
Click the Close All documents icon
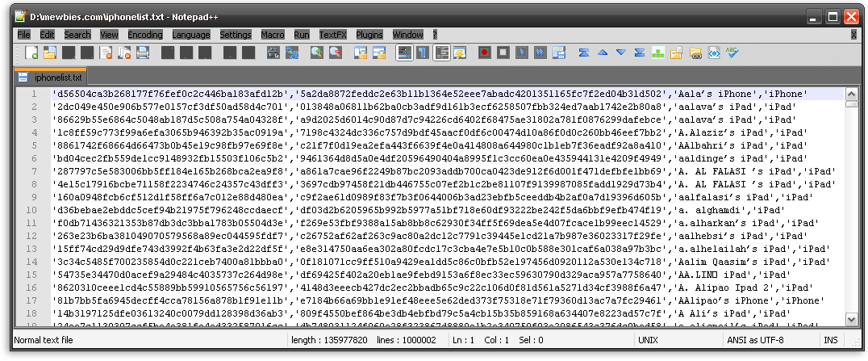124,52
